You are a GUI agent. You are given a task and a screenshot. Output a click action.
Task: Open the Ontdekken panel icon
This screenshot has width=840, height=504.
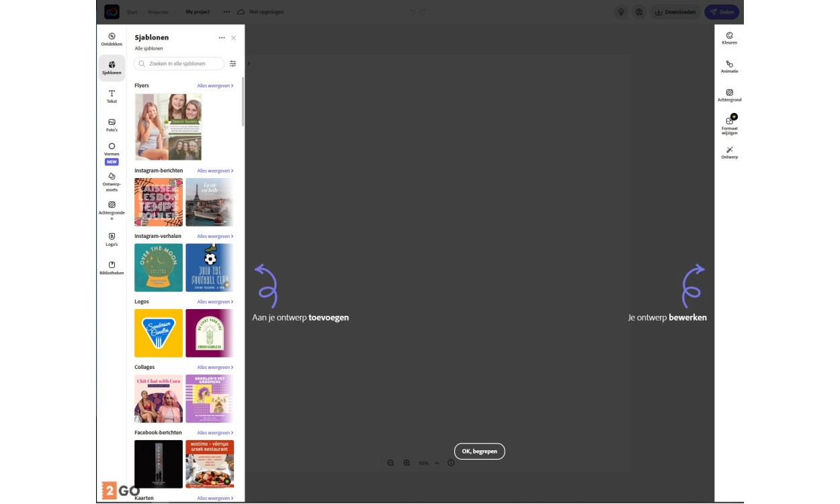[x=112, y=39]
